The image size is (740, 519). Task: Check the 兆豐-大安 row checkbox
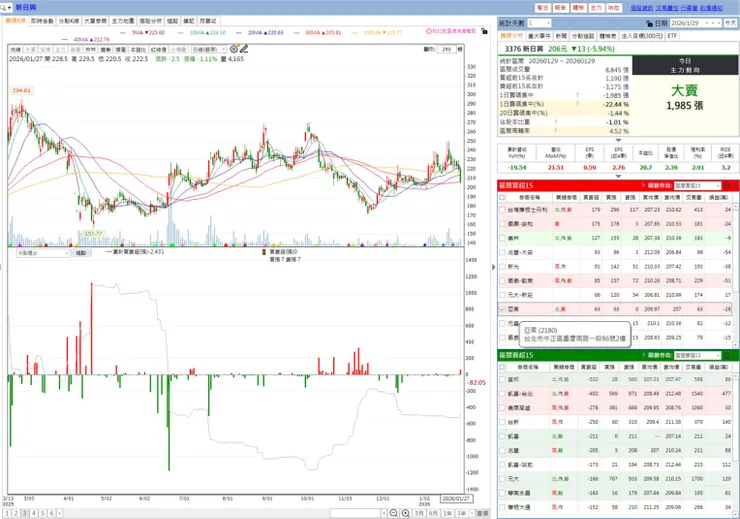pos(502,252)
